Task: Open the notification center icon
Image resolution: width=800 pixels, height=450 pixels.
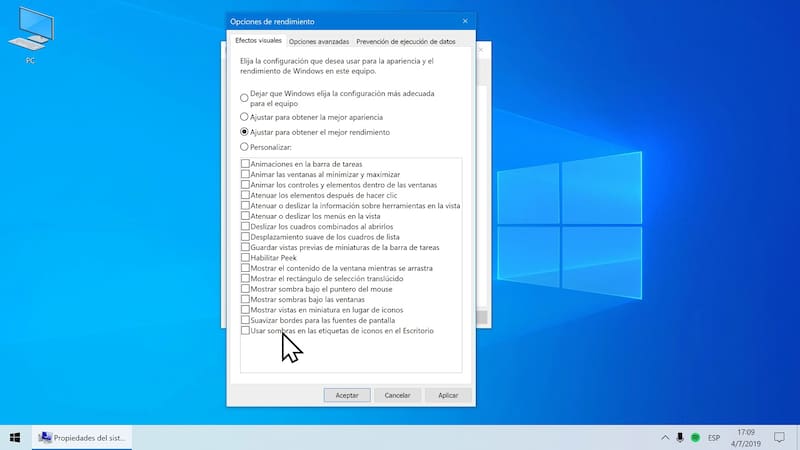Action: coord(779,438)
